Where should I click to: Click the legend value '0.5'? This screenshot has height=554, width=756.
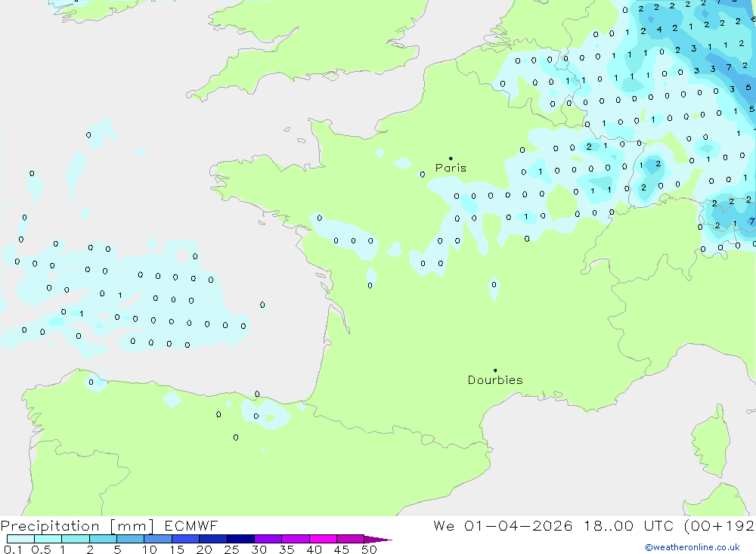pos(41,549)
